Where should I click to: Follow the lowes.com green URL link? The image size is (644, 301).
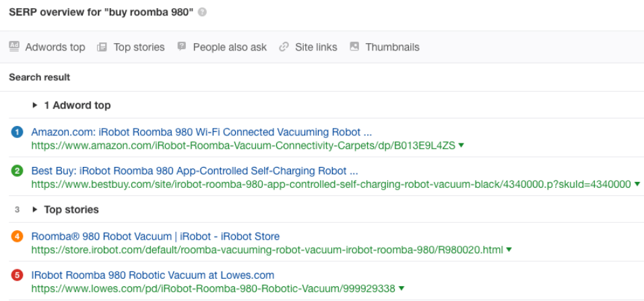click(x=213, y=289)
